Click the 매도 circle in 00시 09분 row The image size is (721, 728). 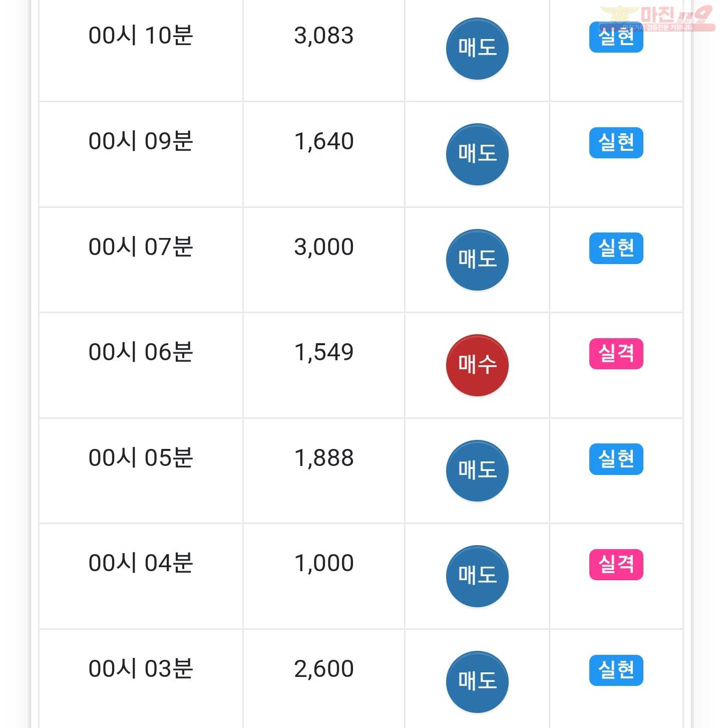[477, 154]
